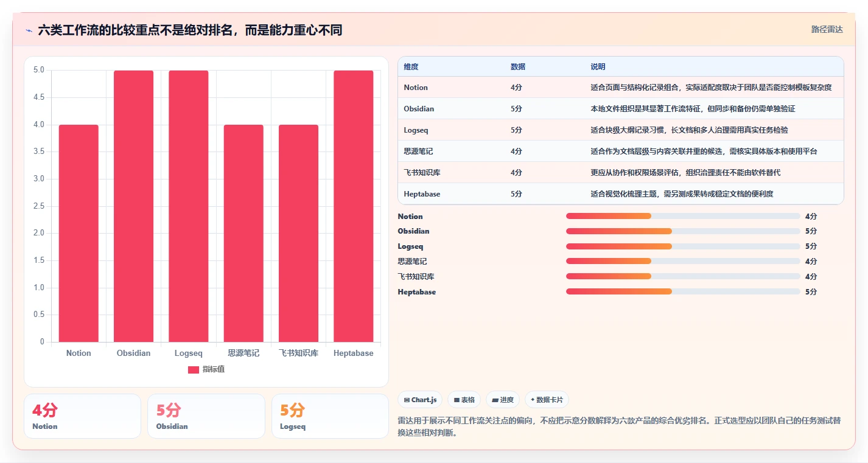Click the description starting 适合块级大纲记录习惯
868x463 pixels.
[689, 130]
